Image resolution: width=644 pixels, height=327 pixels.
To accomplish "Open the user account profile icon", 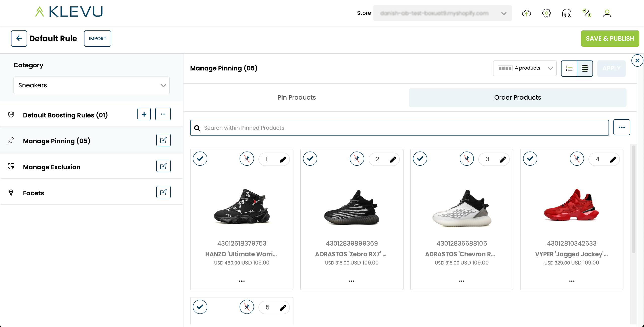I will tap(607, 13).
